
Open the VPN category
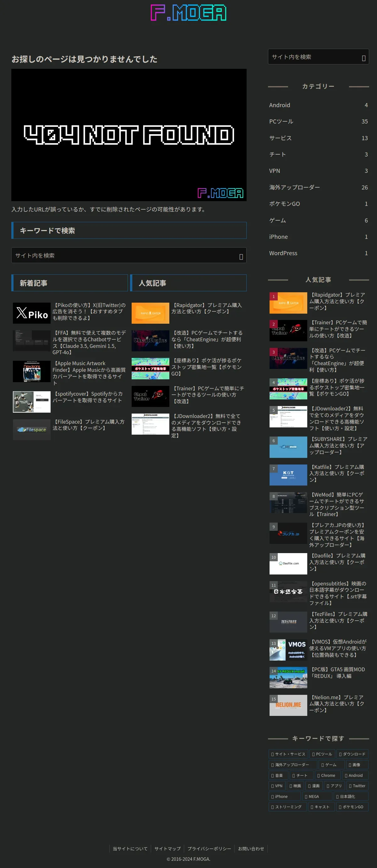pos(318,171)
